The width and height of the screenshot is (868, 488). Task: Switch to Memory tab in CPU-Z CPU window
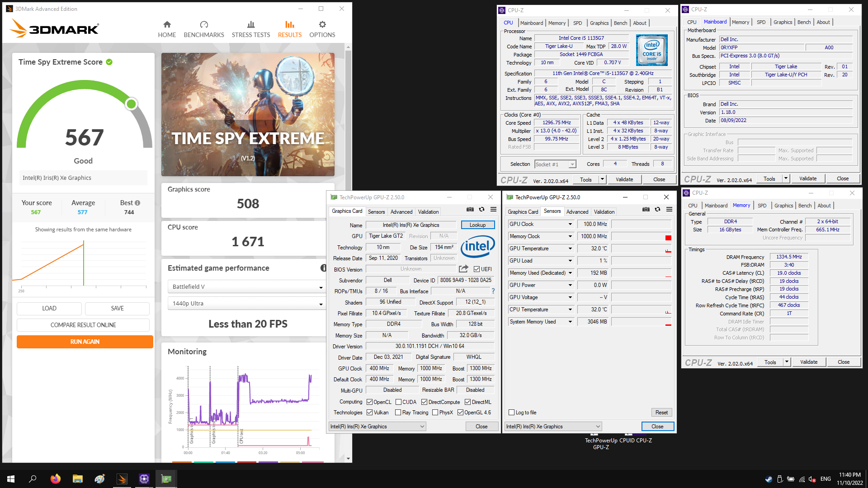coord(557,23)
